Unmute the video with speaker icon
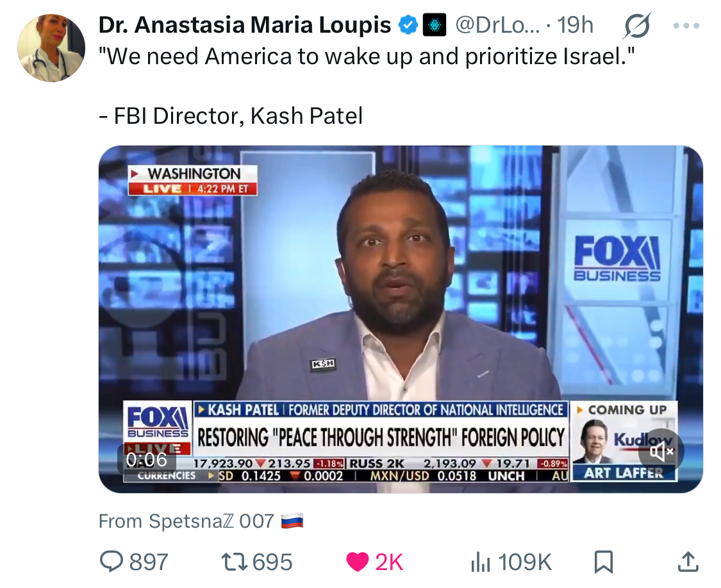This screenshot has height=588, width=721. pyautogui.click(x=661, y=451)
